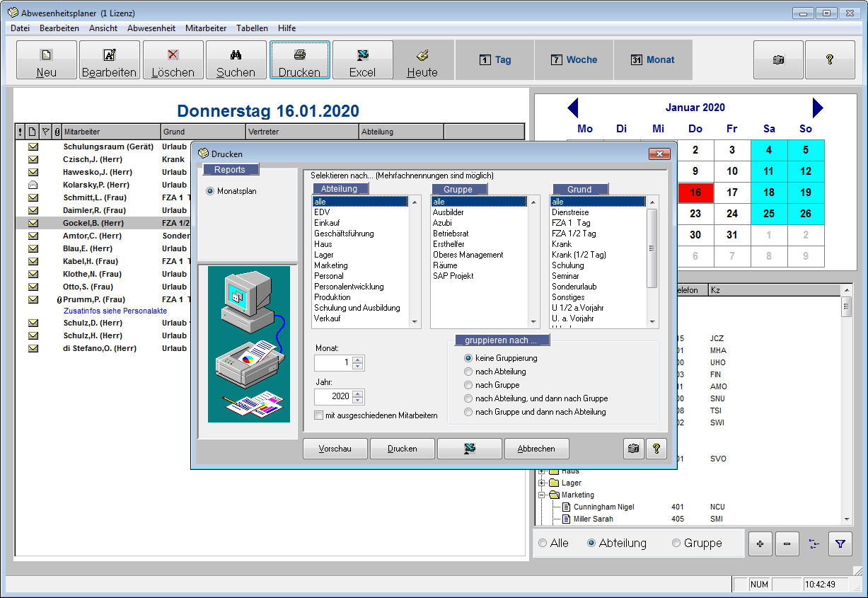Click the plus expand-all button
The width and height of the screenshot is (868, 598).
(760, 544)
